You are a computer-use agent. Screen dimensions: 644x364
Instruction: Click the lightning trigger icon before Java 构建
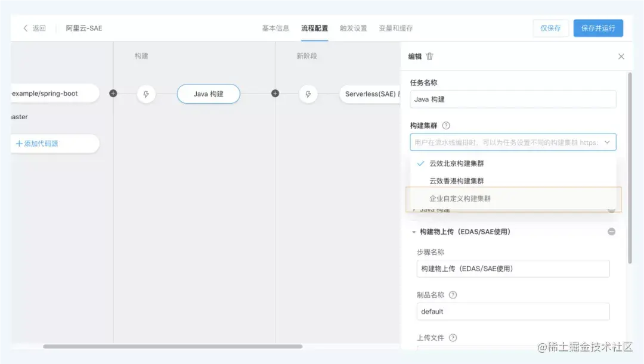tap(146, 94)
